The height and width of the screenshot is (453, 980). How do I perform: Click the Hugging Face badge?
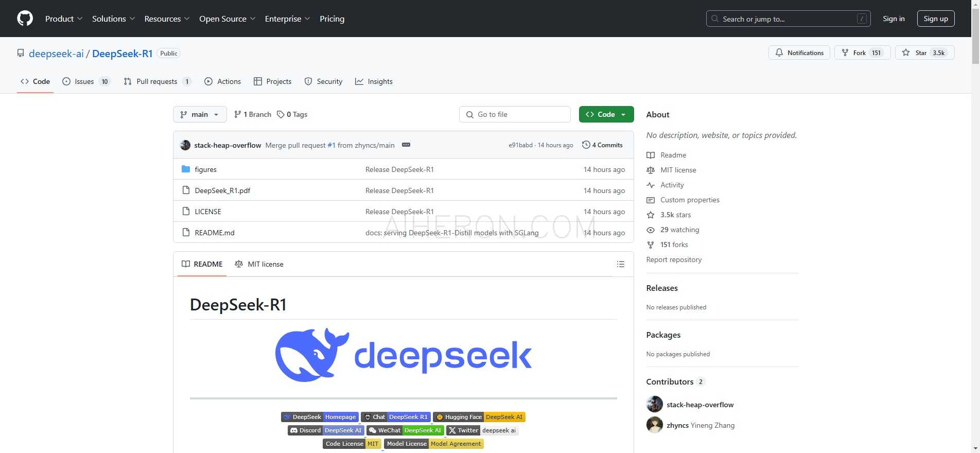[479, 417]
